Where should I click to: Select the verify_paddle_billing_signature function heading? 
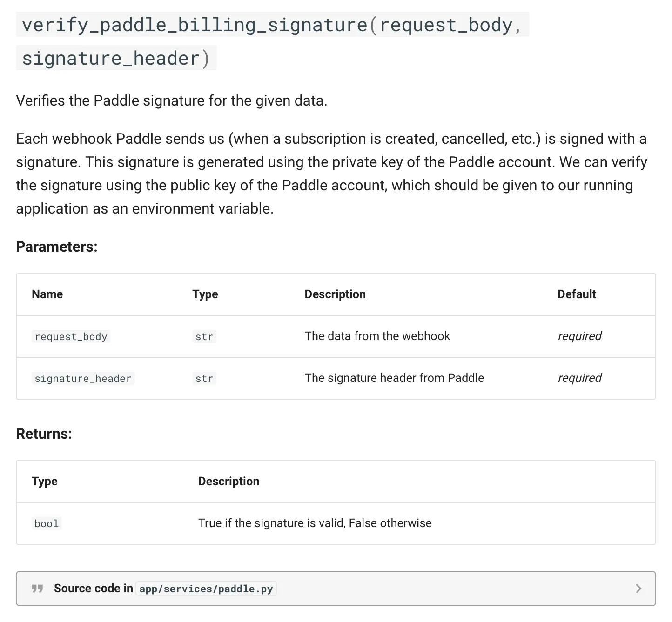[272, 25]
